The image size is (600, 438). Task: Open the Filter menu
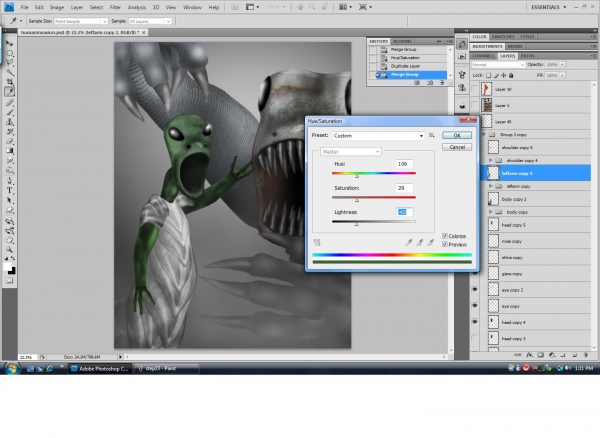point(115,7)
